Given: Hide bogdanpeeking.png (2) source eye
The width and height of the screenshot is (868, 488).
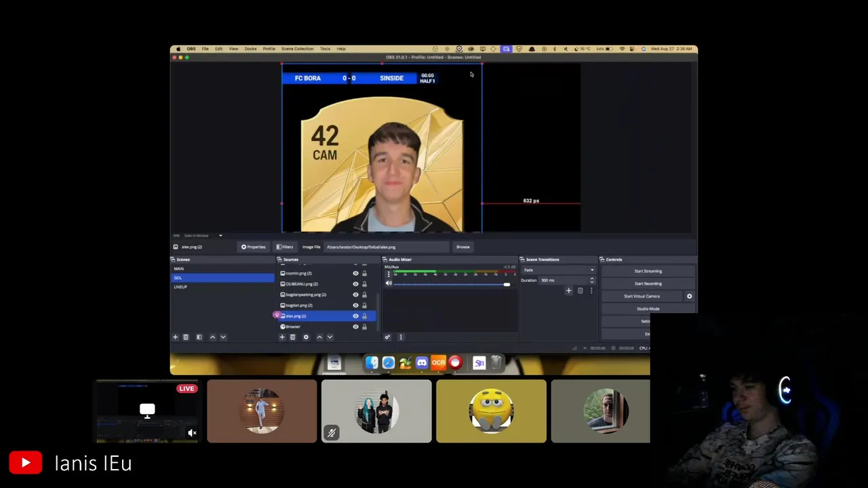Looking at the screenshot, I should click(355, 295).
